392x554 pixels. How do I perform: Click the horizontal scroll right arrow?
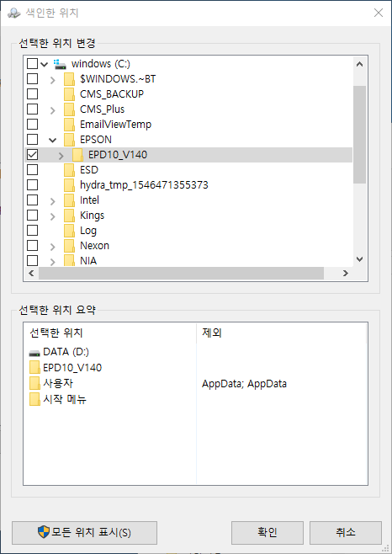(x=346, y=273)
